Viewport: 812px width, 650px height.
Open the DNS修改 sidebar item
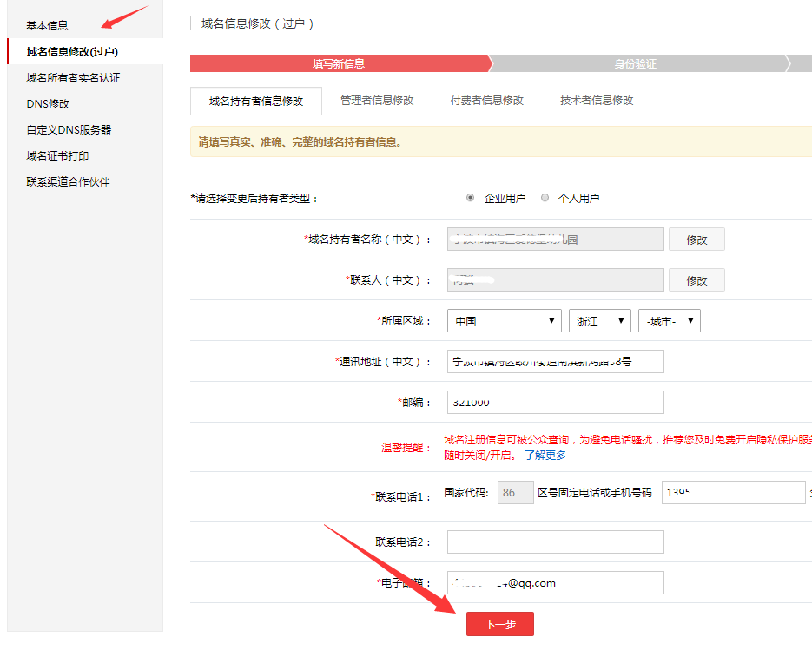(48, 103)
